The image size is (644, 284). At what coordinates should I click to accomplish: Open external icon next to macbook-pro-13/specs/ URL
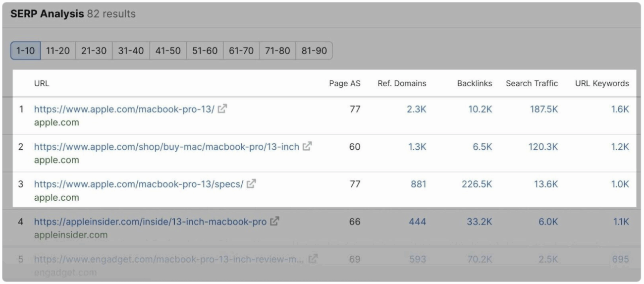251,184
